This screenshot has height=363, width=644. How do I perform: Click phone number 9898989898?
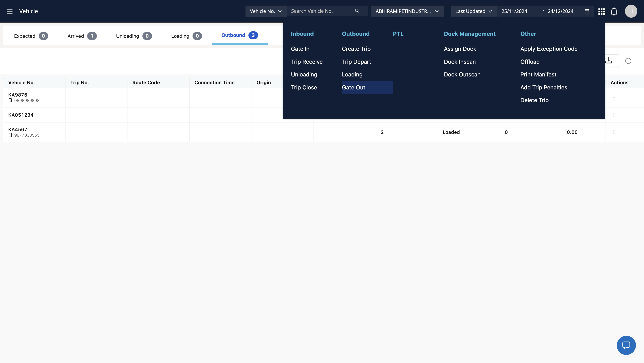point(27,100)
